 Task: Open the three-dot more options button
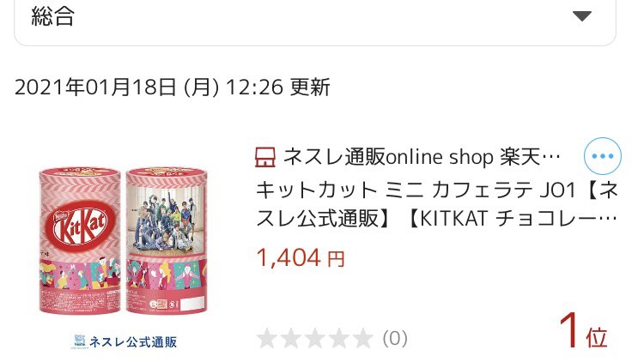click(x=603, y=156)
